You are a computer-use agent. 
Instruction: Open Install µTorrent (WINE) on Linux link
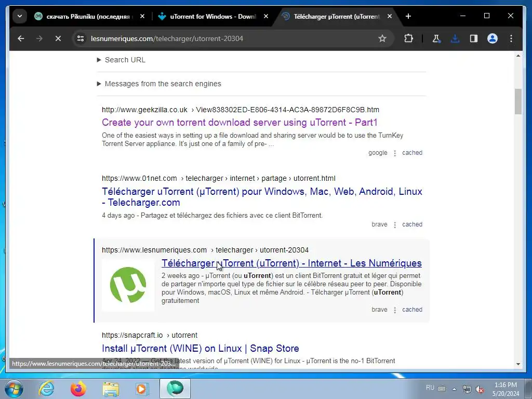201,349
